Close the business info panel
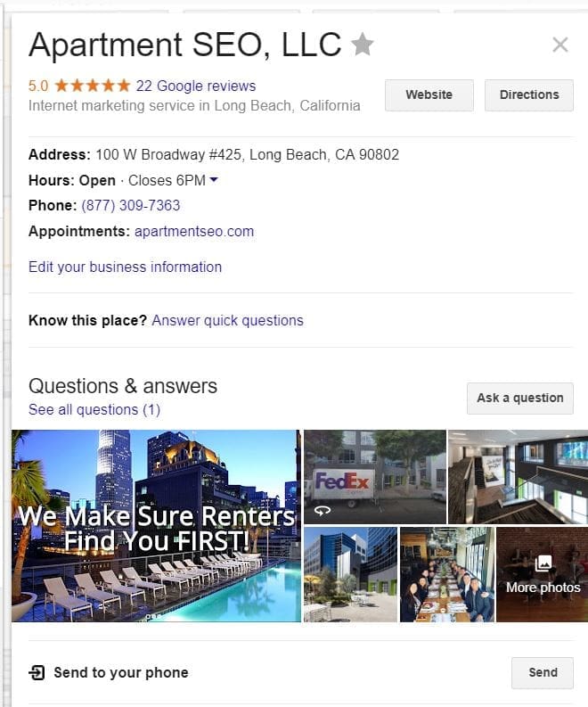Image resolution: width=588 pixels, height=707 pixels. pos(560,45)
